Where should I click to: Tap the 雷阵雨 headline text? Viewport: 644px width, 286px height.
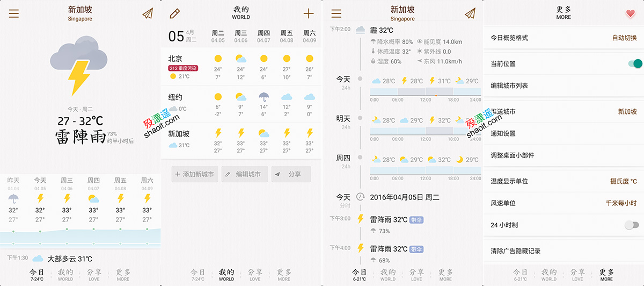80,137
